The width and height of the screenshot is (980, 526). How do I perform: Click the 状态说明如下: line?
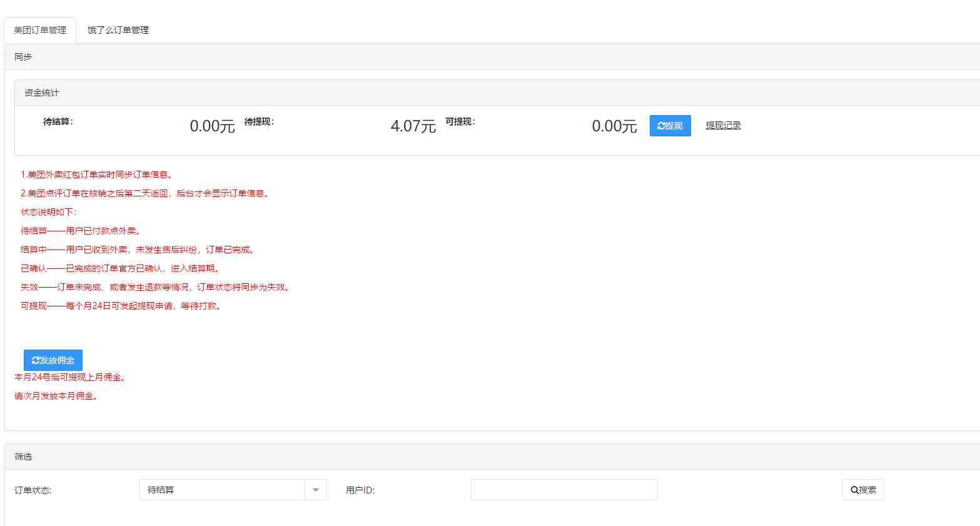[x=49, y=212]
